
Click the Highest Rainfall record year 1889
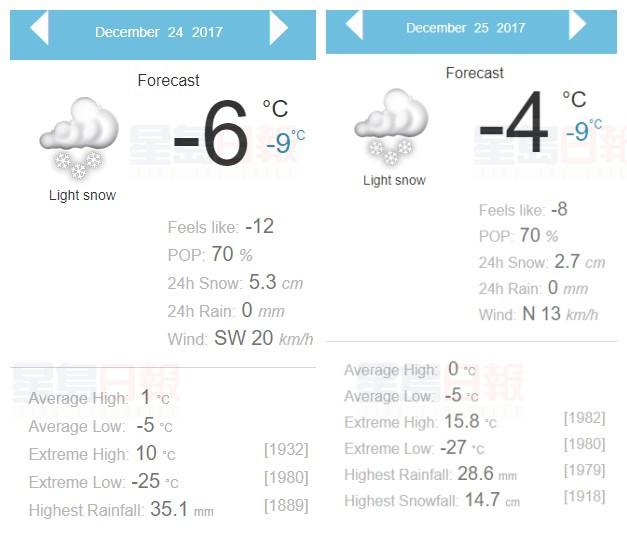(x=285, y=506)
